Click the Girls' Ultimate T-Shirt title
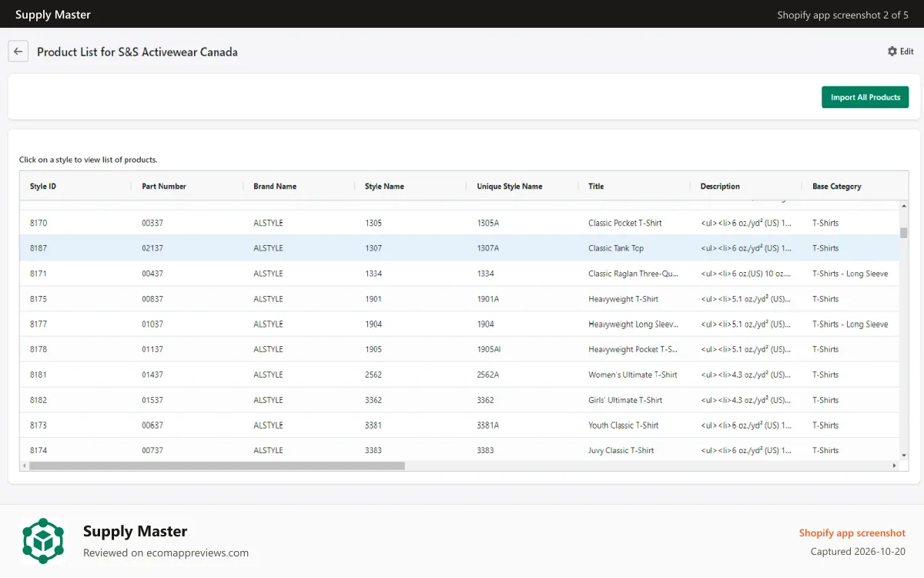The width and height of the screenshot is (924, 578). 625,400
